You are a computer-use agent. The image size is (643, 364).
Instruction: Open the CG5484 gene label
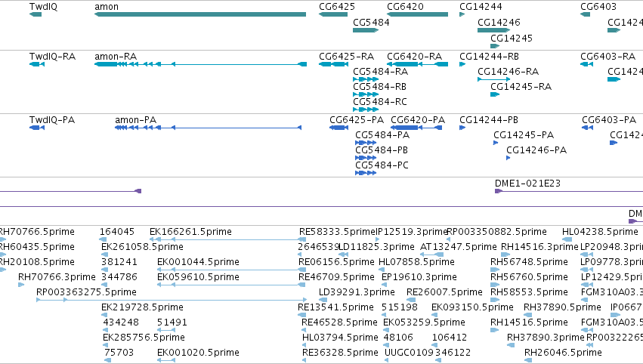371,22
